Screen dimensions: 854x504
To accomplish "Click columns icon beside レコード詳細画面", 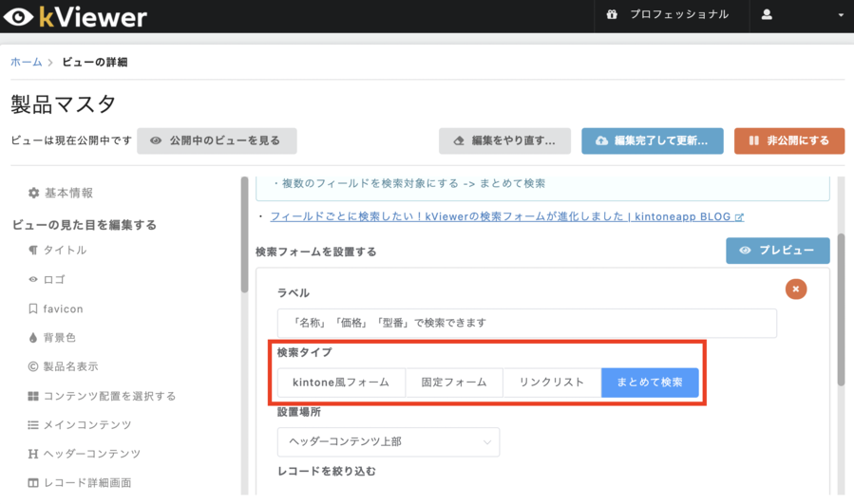I will click(33, 482).
